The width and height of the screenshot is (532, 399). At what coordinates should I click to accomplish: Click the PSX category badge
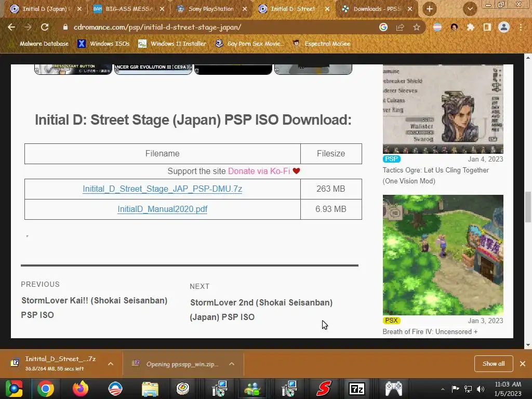392,320
